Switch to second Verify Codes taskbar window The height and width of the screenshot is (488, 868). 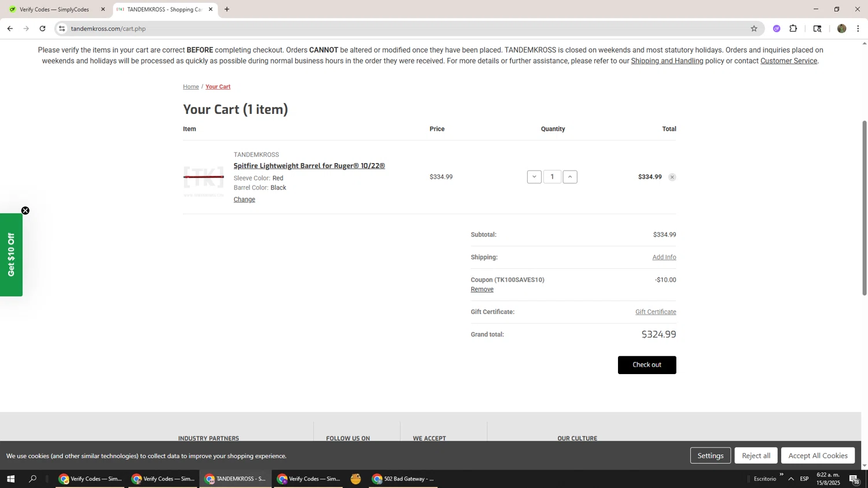pyautogui.click(x=163, y=479)
